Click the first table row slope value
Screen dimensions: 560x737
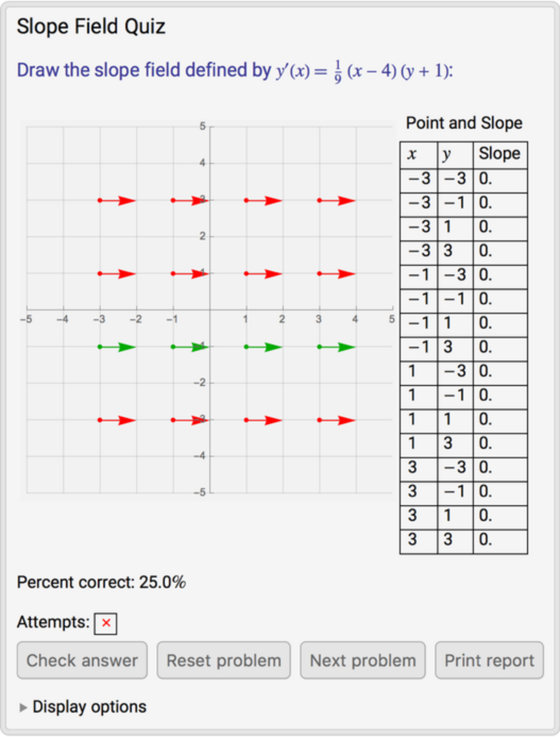499,179
